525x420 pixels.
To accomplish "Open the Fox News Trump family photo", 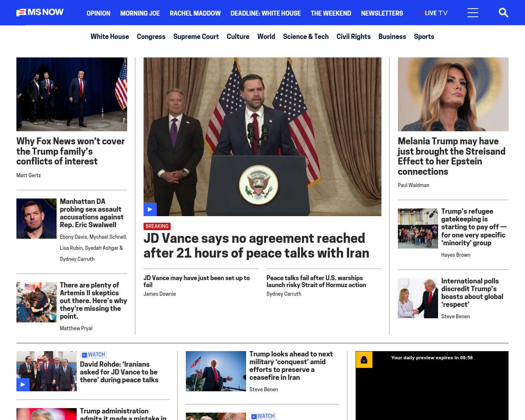I will (72, 94).
